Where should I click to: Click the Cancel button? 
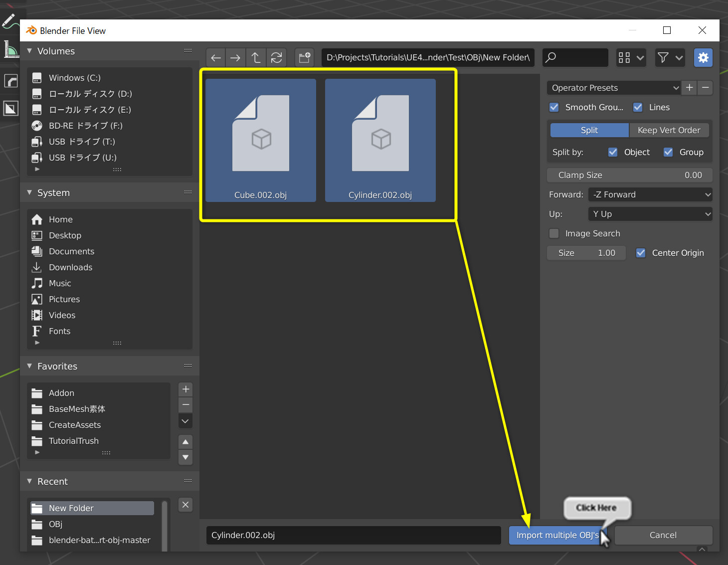(663, 535)
